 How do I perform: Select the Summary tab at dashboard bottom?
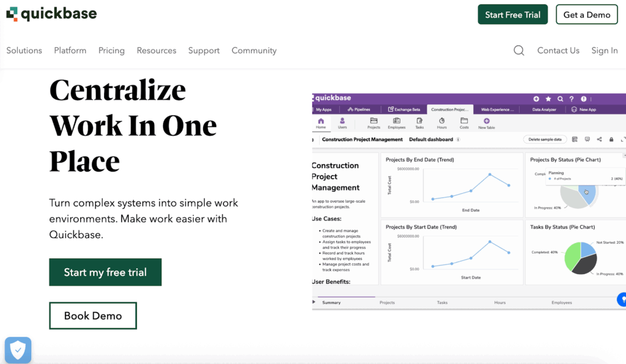[x=331, y=302]
